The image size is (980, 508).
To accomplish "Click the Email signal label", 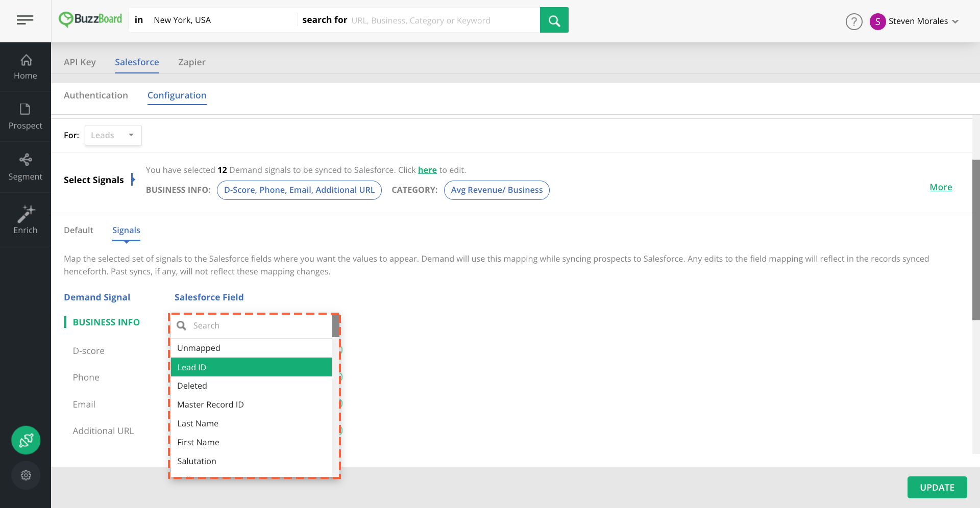I will pos(84,404).
